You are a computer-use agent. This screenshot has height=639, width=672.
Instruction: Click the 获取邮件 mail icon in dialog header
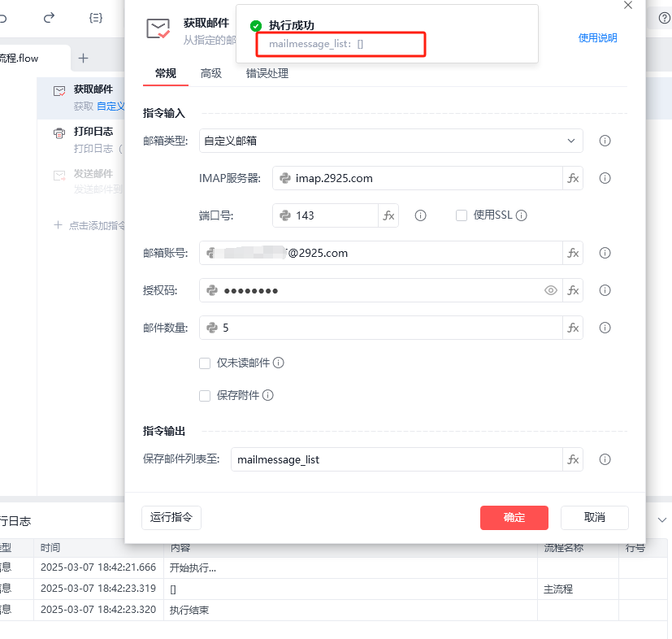coord(158,28)
